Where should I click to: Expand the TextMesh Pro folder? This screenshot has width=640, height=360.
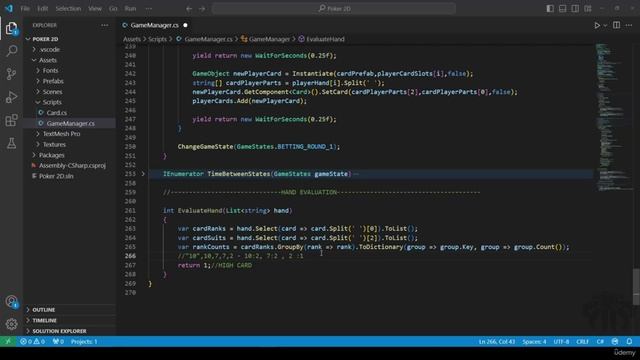pos(69,134)
